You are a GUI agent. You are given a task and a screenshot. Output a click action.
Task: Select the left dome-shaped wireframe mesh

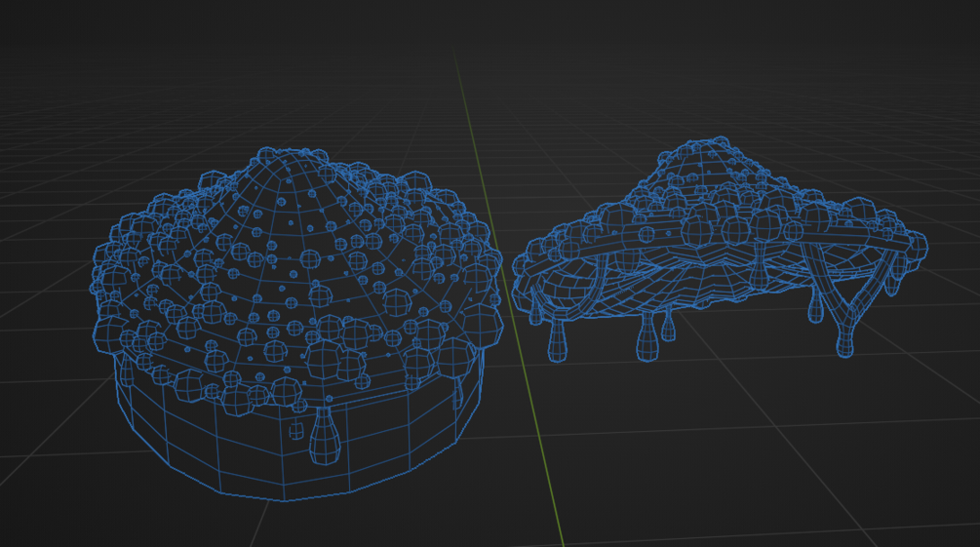tap(296, 324)
